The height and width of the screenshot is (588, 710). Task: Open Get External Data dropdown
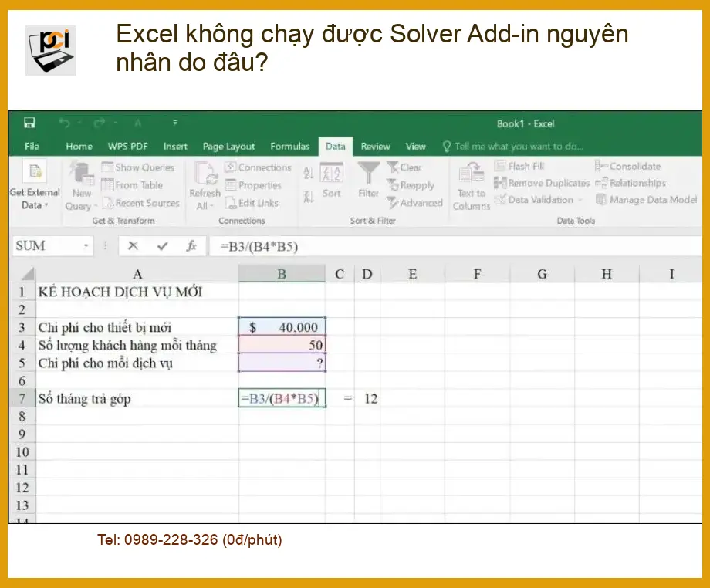(x=35, y=186)
